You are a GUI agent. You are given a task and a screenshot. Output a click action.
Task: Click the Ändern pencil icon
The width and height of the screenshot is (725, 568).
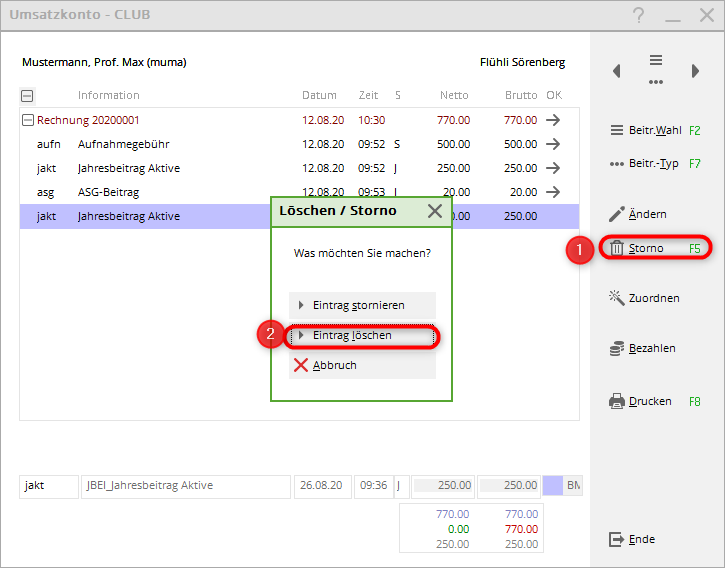[617, 214]
